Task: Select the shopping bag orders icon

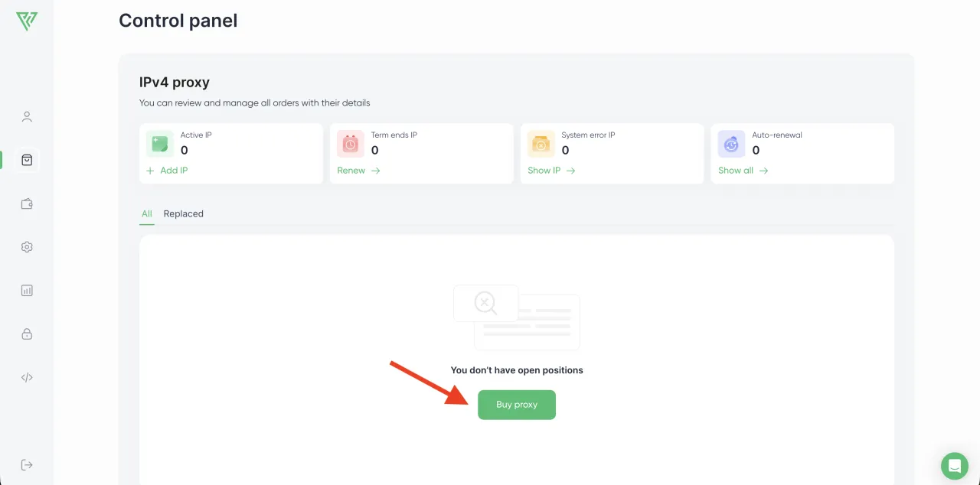Action: [27, 160]
